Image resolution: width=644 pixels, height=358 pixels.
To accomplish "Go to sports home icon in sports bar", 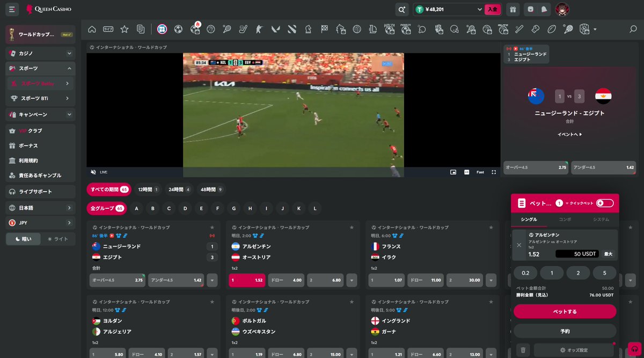I will pos(92,29).
